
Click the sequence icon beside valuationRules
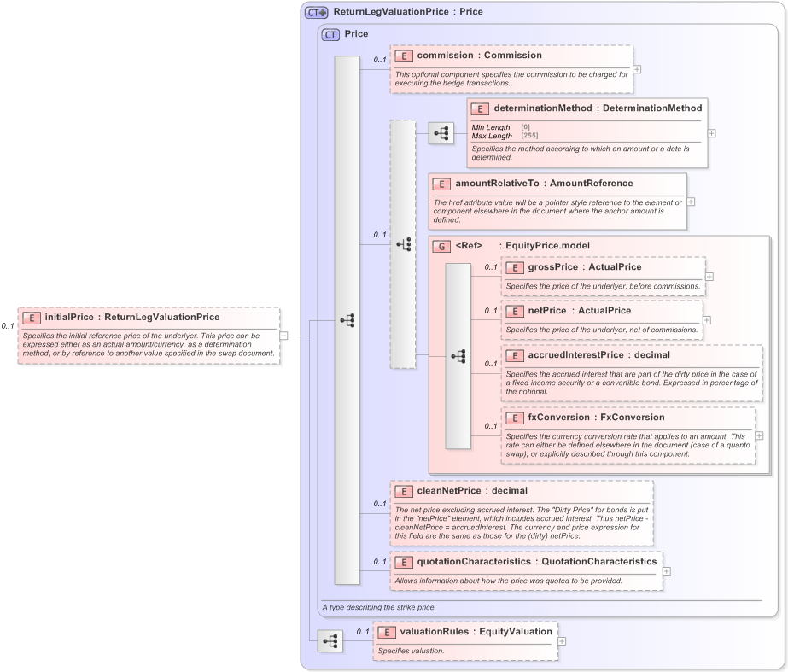click(x=330, y=641)
